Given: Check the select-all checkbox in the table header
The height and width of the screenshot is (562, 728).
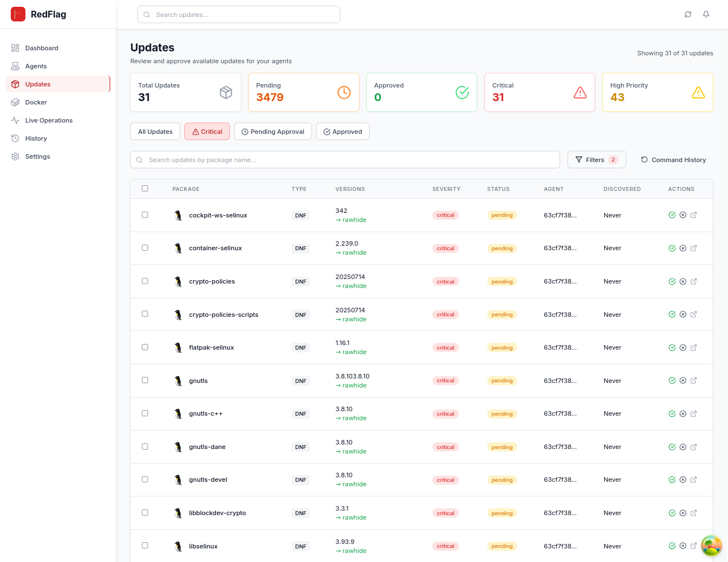Looking at the screenshot, I should pos(145,188).
